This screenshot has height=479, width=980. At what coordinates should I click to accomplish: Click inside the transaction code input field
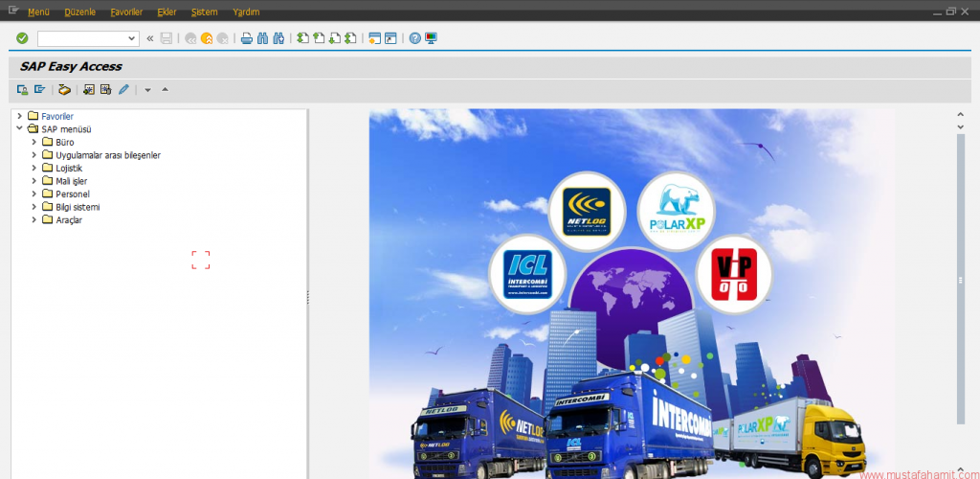point(82,38)
